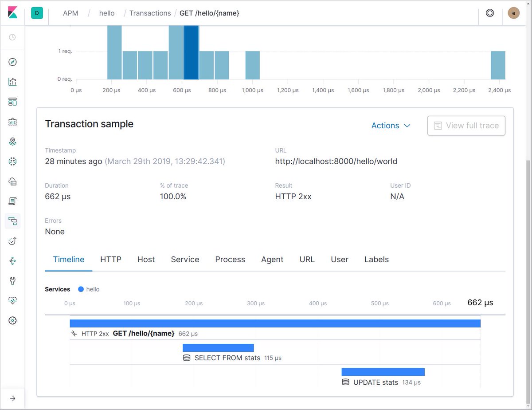Open the recently viewed clock menu

click(x=12, y=37)
